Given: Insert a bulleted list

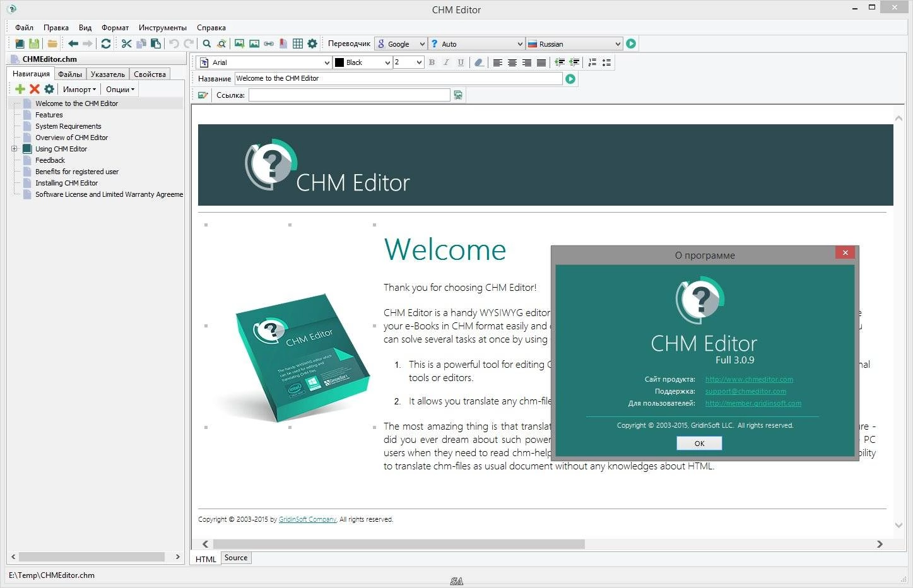Looking at the screenshot, I should coord(606,62).
